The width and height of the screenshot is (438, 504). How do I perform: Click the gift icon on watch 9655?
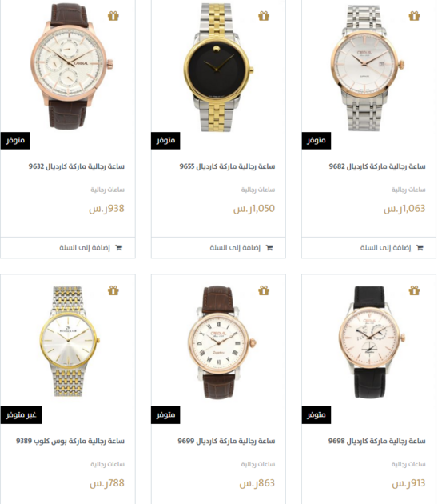(264, 16)
